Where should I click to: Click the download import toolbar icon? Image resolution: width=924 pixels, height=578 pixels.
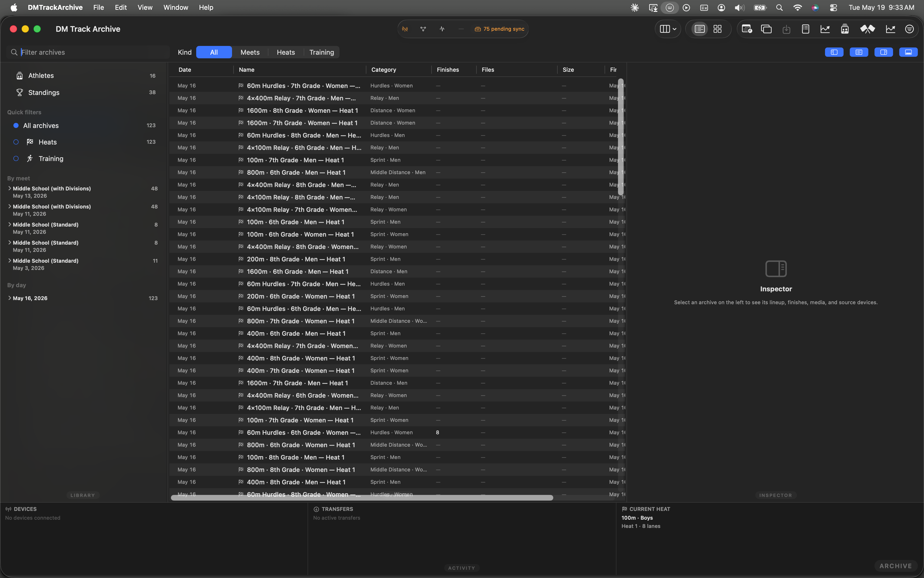click(786, 29)
